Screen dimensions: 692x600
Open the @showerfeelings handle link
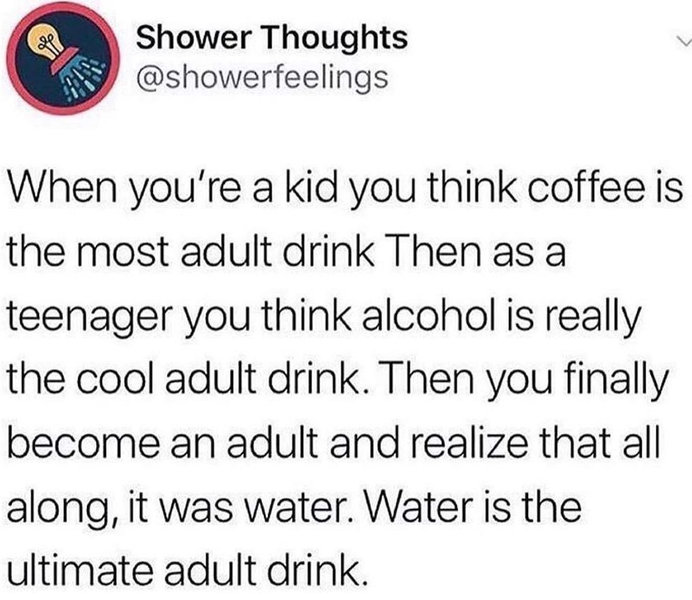(x=263, y=78)
